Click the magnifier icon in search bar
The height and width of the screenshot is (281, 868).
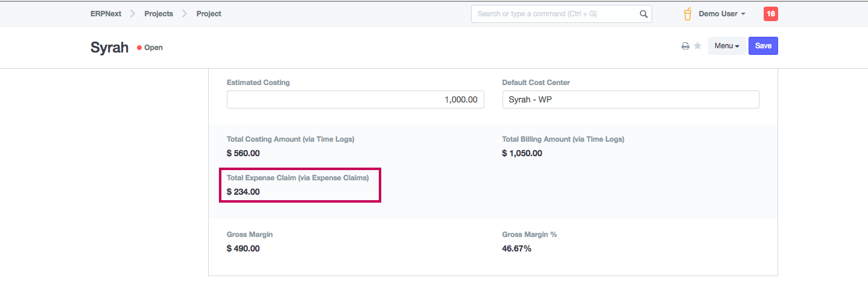644,14
